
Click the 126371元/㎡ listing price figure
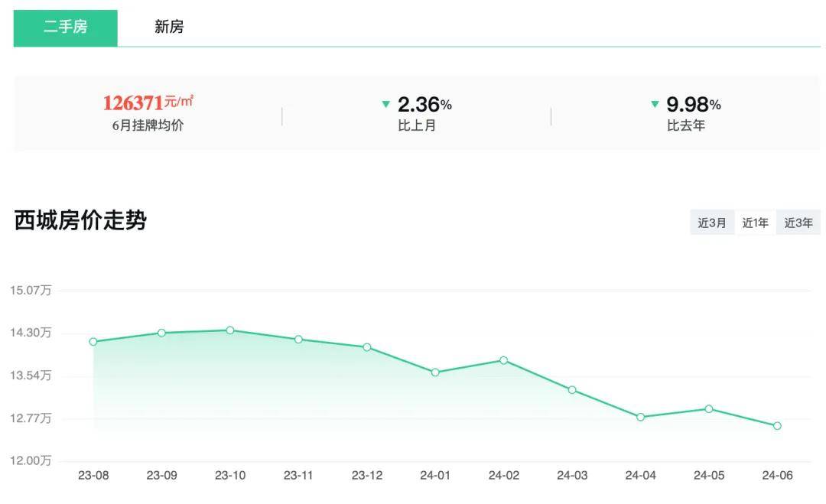[148, 102]
